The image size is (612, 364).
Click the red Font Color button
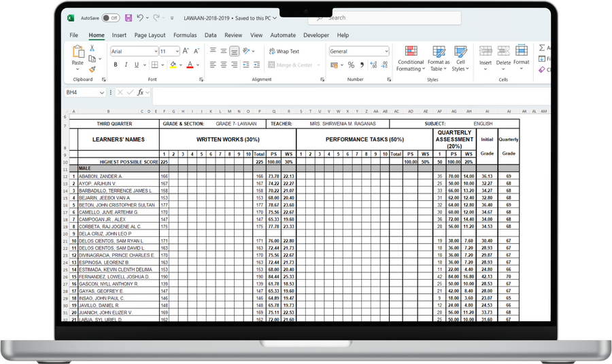tap(190, 65)
